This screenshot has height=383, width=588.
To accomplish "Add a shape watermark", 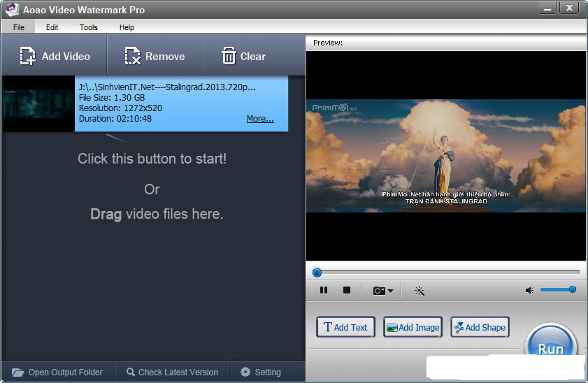I will pyautogui.click(x=480, y=327).
